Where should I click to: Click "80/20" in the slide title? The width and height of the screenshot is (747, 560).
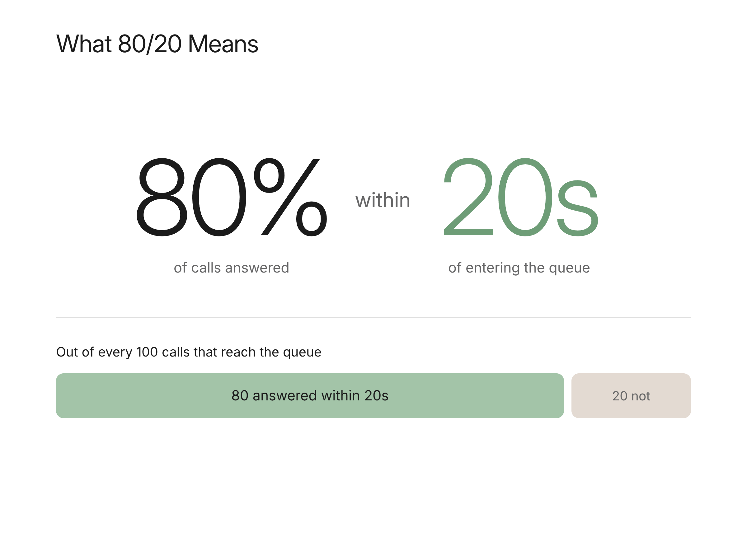150,44
